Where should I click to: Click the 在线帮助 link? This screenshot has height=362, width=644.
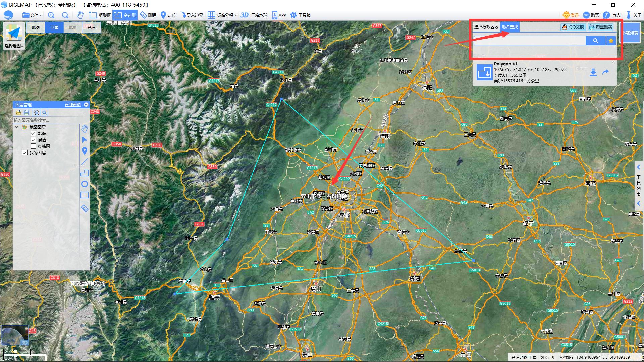tap(73, 105)
